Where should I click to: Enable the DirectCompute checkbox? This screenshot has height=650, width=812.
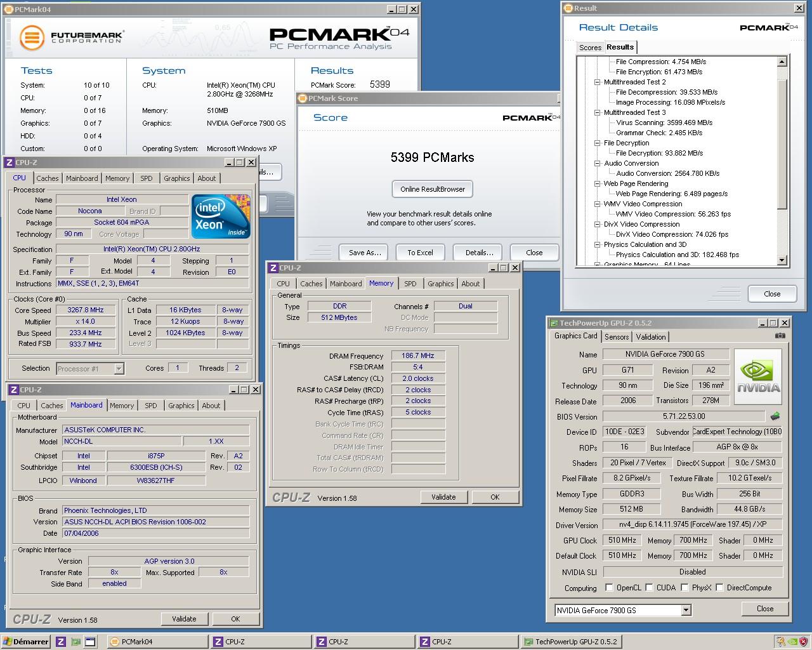[x=719, y=587]
